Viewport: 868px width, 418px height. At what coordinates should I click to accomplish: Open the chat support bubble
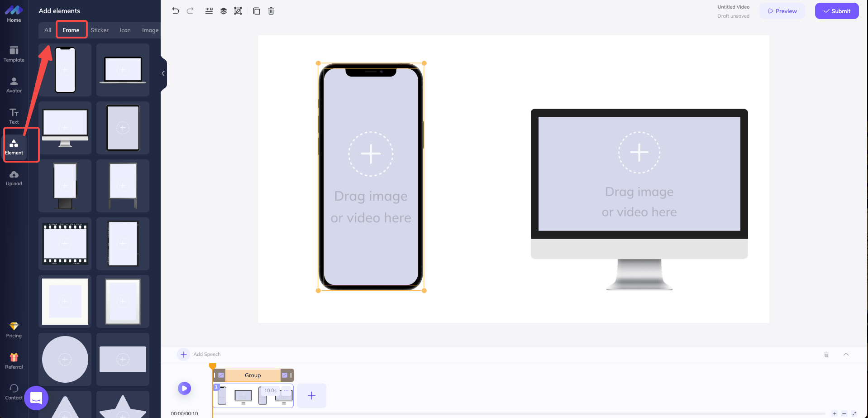(36, 398)
